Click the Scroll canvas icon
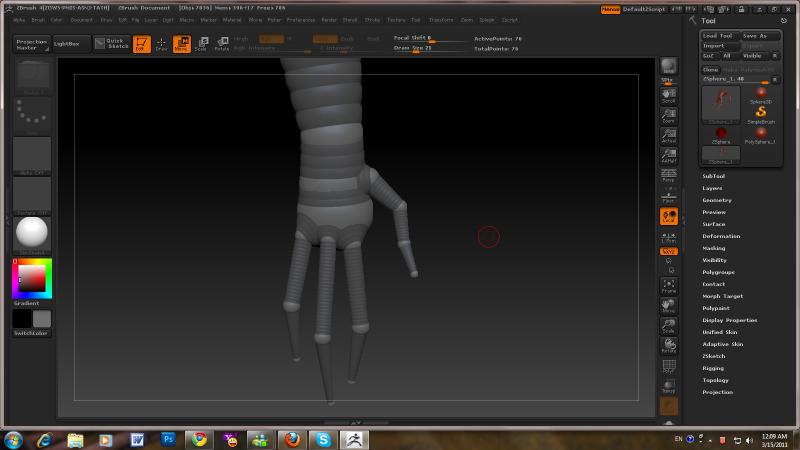 [x=668, y=96]
